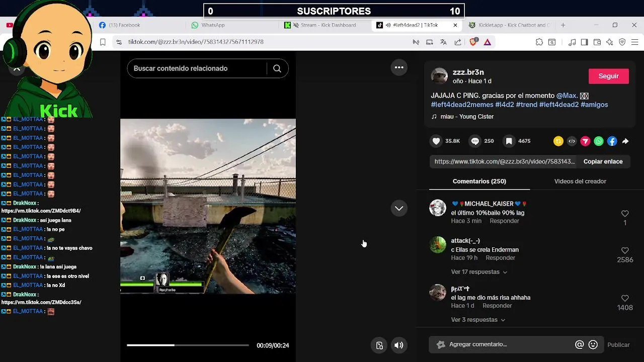Toggle the auto-scroll icon beside volume
Viewport: 644px width, 362px height.
click(379, 345)
